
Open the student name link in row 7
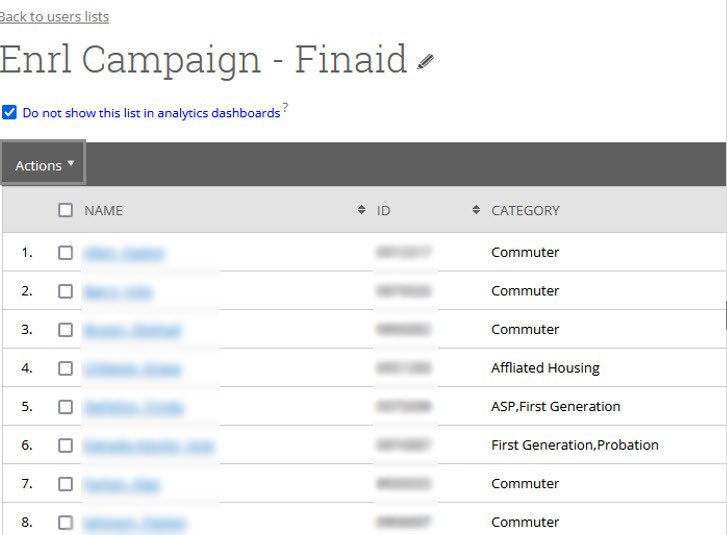point(121,484)
